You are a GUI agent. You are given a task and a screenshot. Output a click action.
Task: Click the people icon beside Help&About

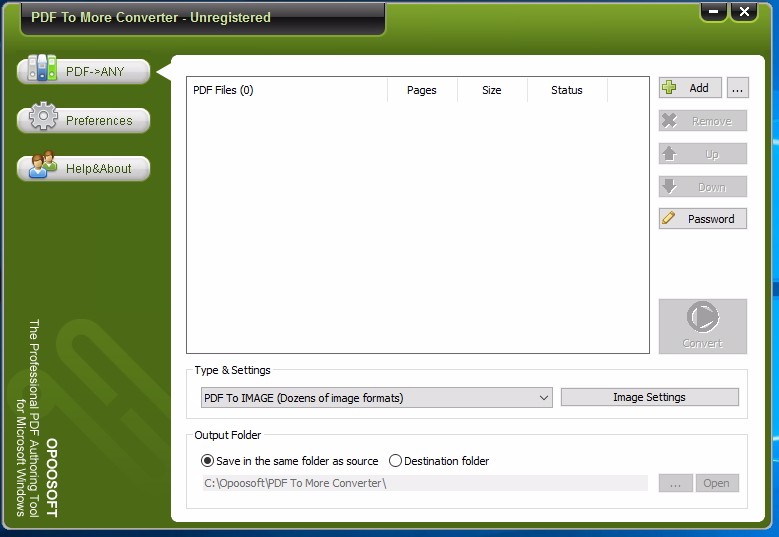tap(43, 164)
